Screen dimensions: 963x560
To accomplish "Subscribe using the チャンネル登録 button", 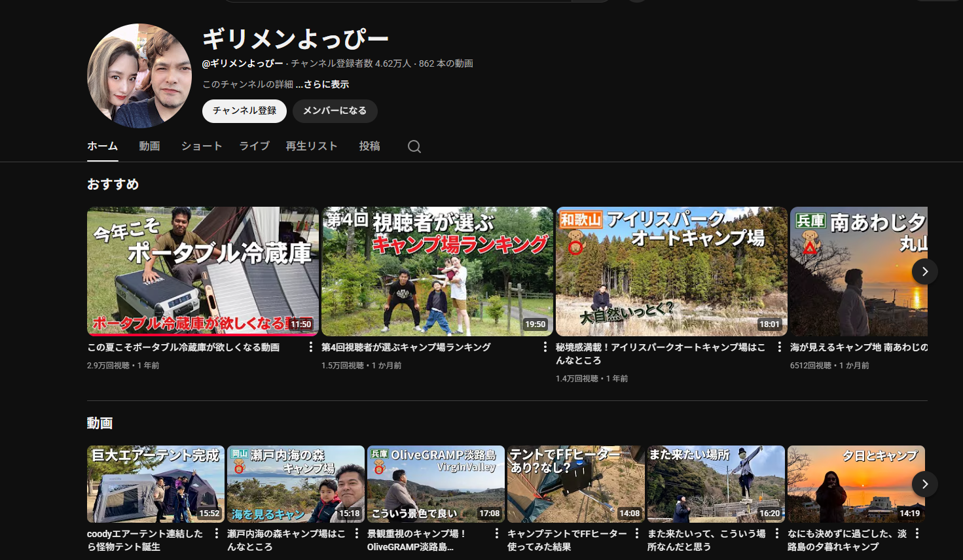I will tap(244, 111).
